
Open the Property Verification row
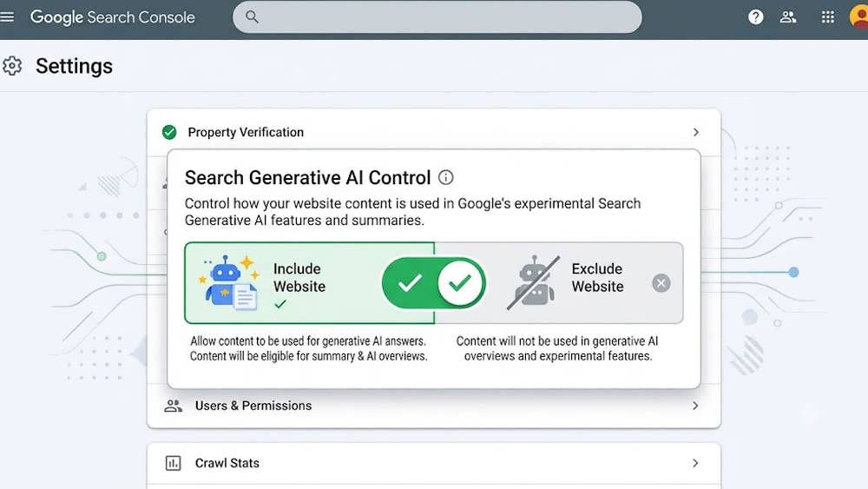434,132
